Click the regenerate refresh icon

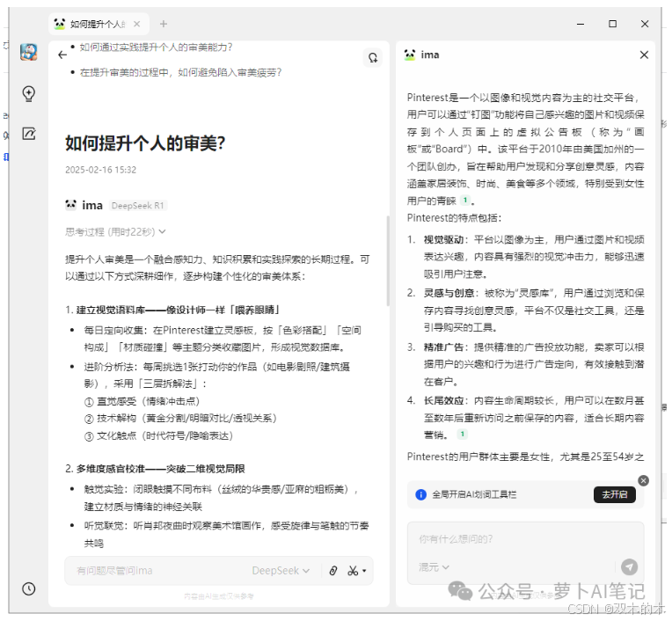point(373,57)
